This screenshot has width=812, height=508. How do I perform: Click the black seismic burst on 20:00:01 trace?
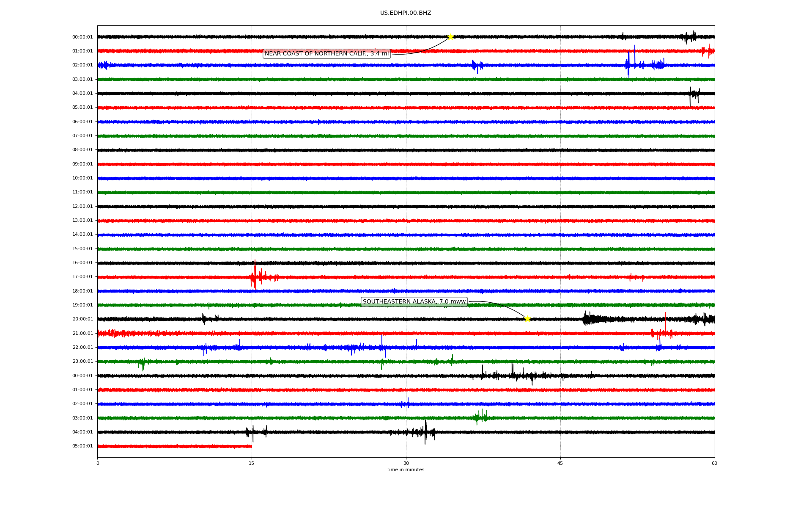[x=589, y=319]
